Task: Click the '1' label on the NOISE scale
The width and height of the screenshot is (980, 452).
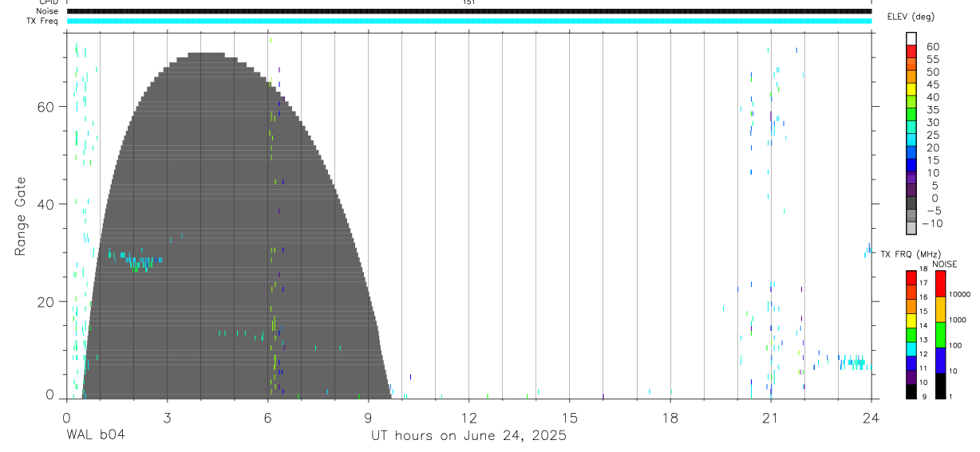Action: [x=950, y=397]
